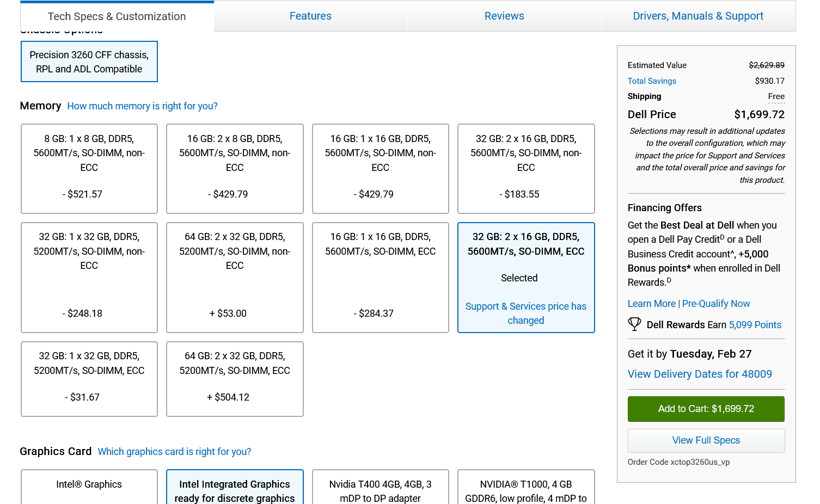Click the struck-through $2,629.89 estimated value
Viewport: 820px width, 504px height.
[767, 65]
